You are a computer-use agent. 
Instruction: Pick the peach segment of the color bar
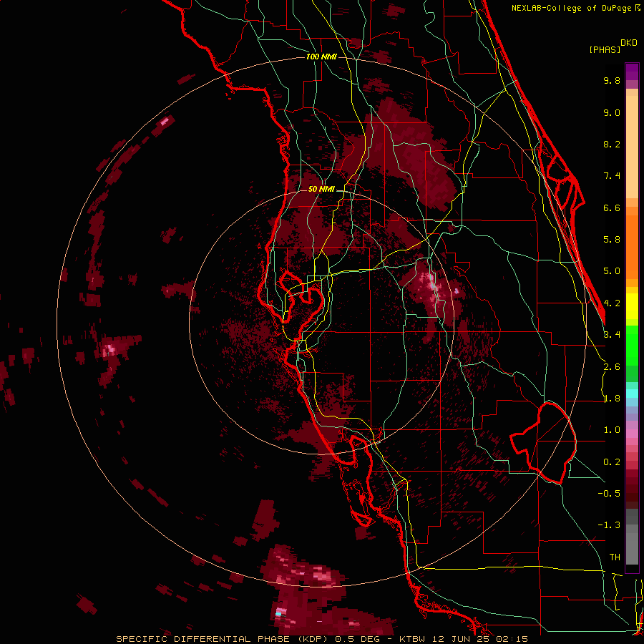pos(632,147)
